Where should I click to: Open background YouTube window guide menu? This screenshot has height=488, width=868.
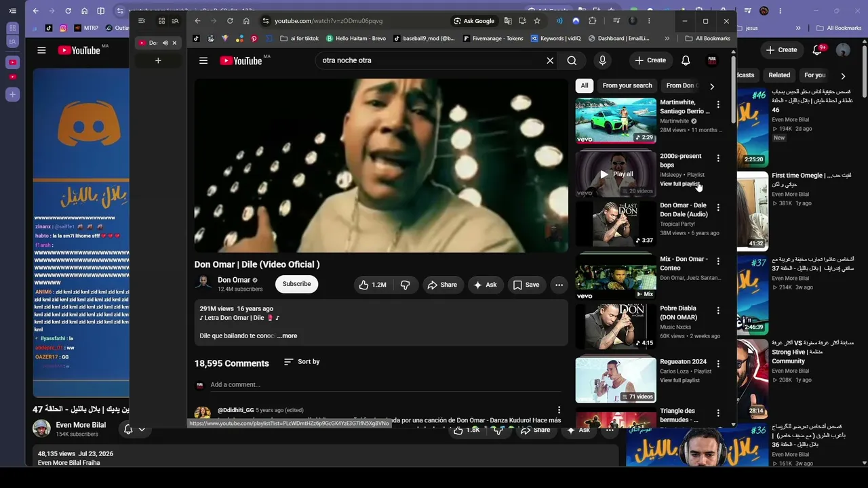[x=41, y=50]
